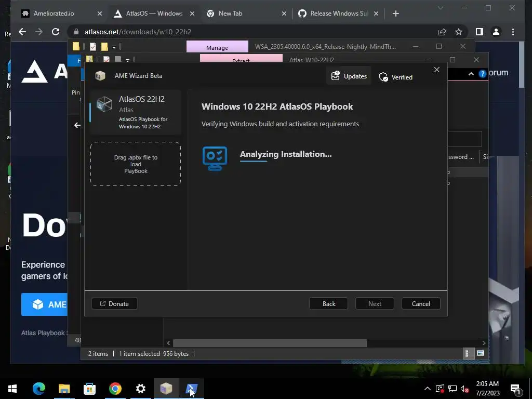Click the Analyzing Installation monitor icon

coord(215,158)
